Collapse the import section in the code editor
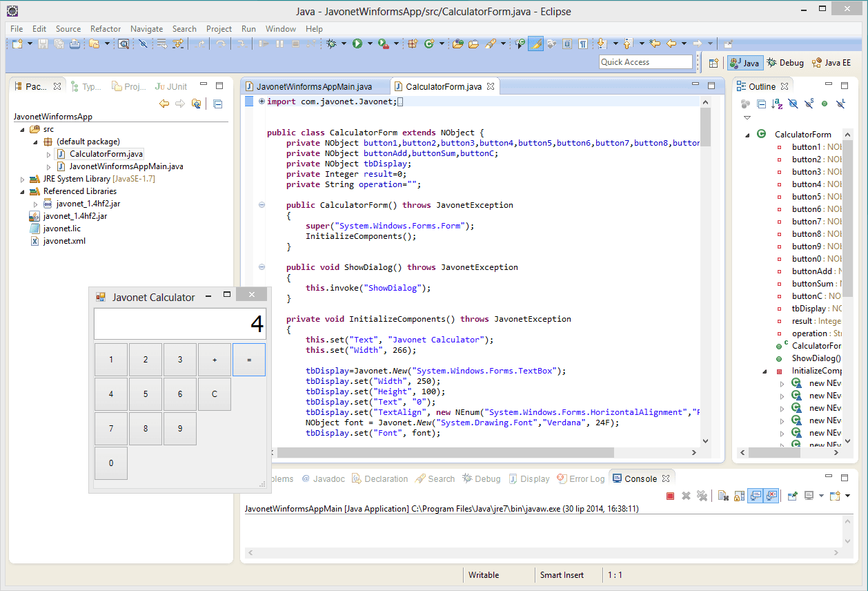The image size is (868, 591). click(x=262, y=101)
